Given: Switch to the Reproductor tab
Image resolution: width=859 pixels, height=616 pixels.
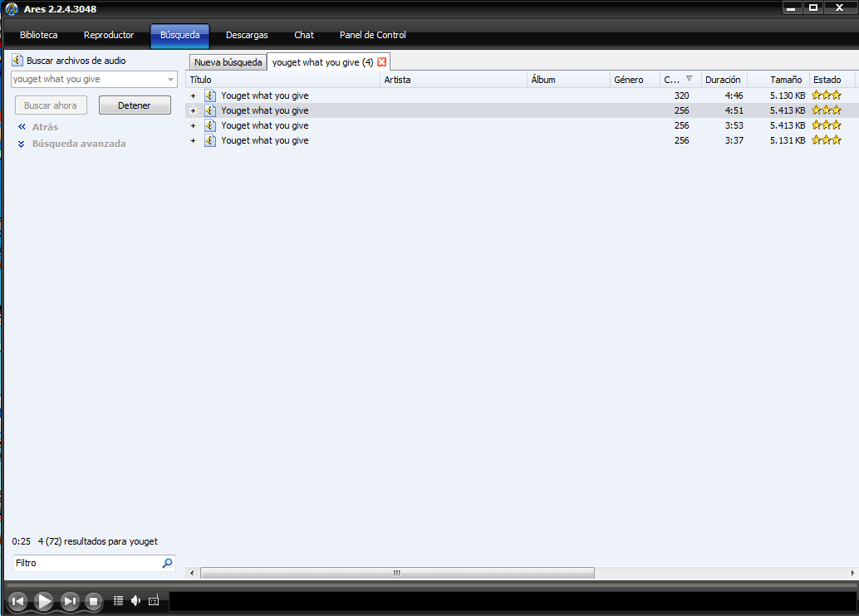Looking at the screenshot, I should pos(109,35).
